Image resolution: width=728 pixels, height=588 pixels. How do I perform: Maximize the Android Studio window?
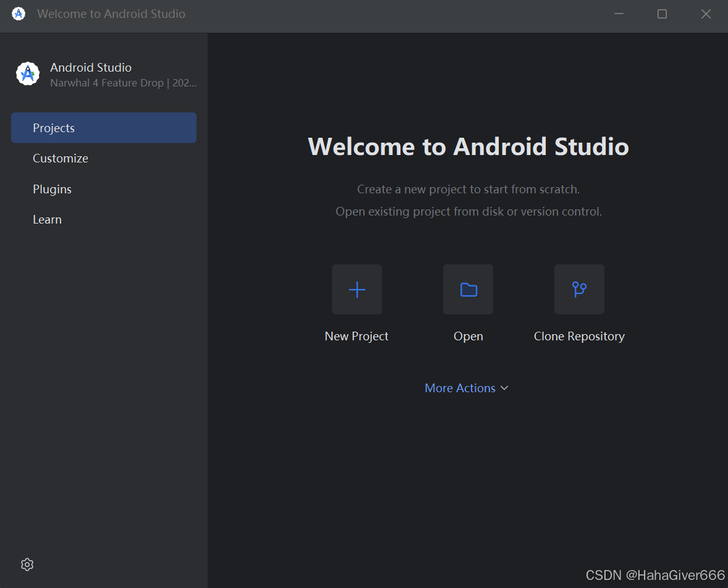(662, 14)
